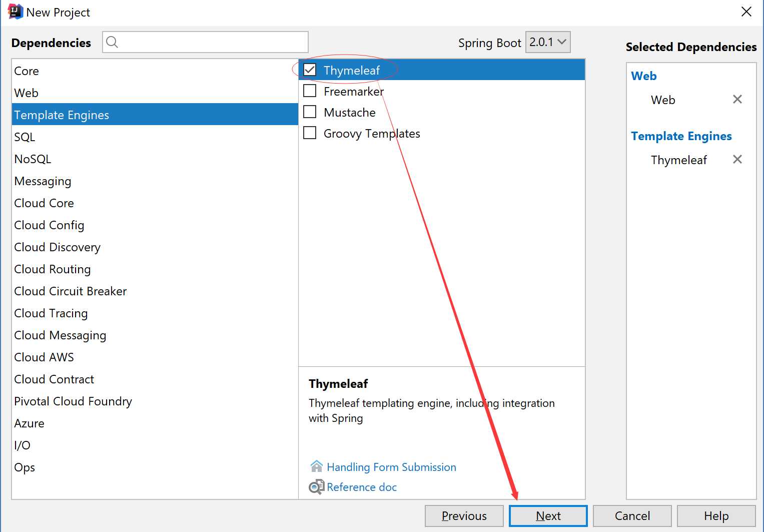Remove Web from selected dependencies
The width and height of the screenshot is (764, 532).
(x=737, y=99)
